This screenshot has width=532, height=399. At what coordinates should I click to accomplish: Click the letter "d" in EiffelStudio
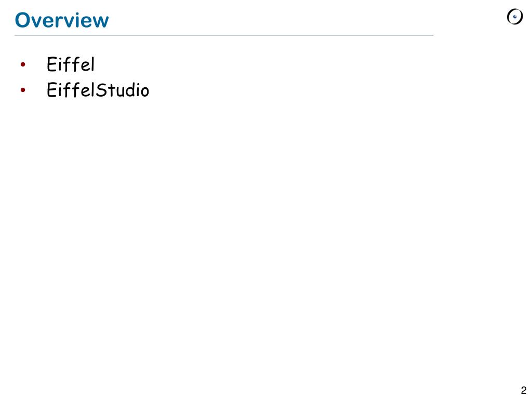129,90
